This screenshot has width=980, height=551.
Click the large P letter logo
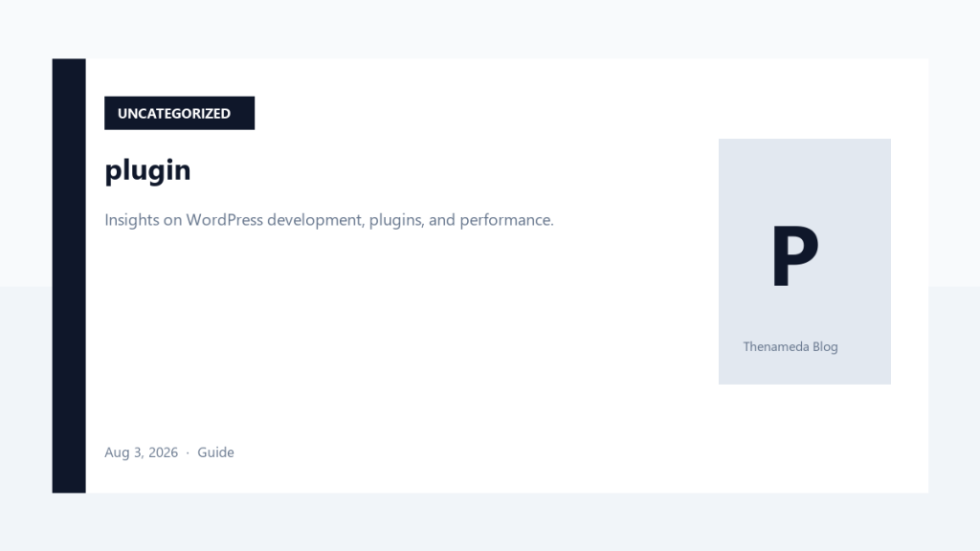click(795, 255)
